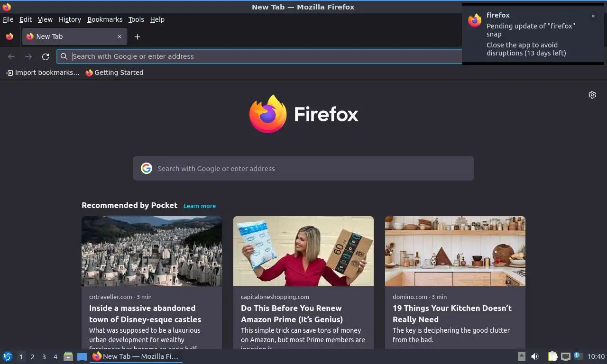
Task: Switch to workspace 1
Action: (21, 357)
